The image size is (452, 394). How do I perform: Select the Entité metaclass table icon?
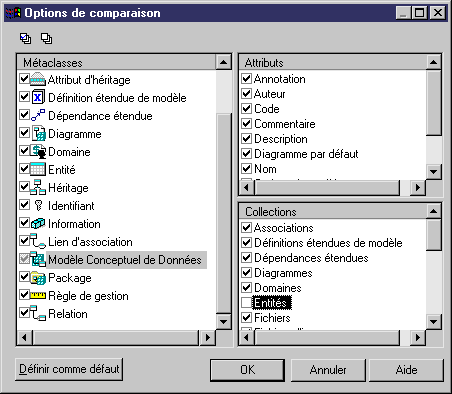click(38, 169)
